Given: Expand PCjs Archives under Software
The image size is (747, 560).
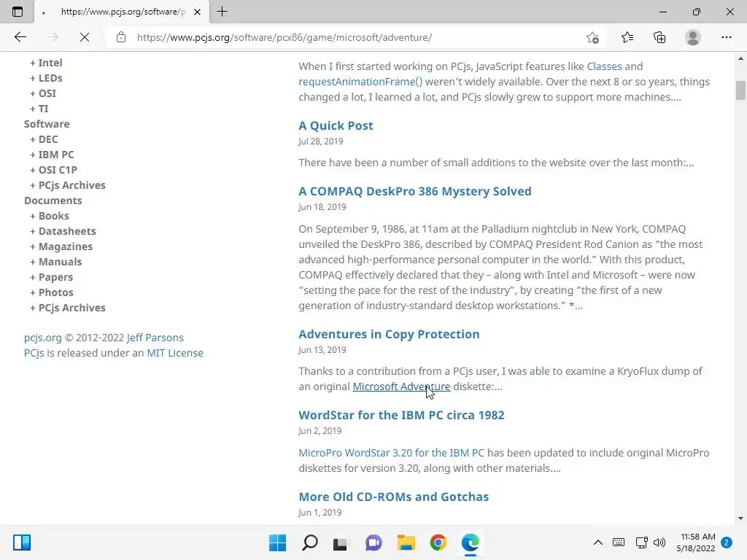Looking at the screenshot, I should (68, 185).
